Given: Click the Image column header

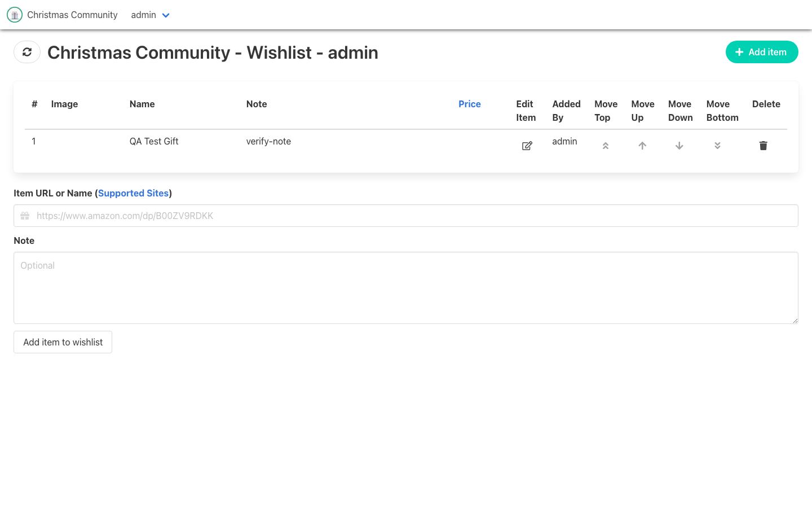Looking at the screenshot, I should 64,104.
